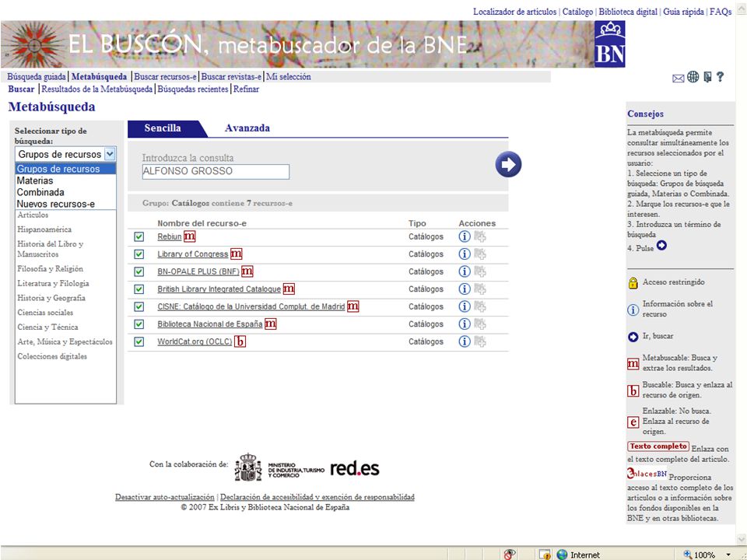
Task: Select Materias in the dropdown list
Action: (65, 180)
